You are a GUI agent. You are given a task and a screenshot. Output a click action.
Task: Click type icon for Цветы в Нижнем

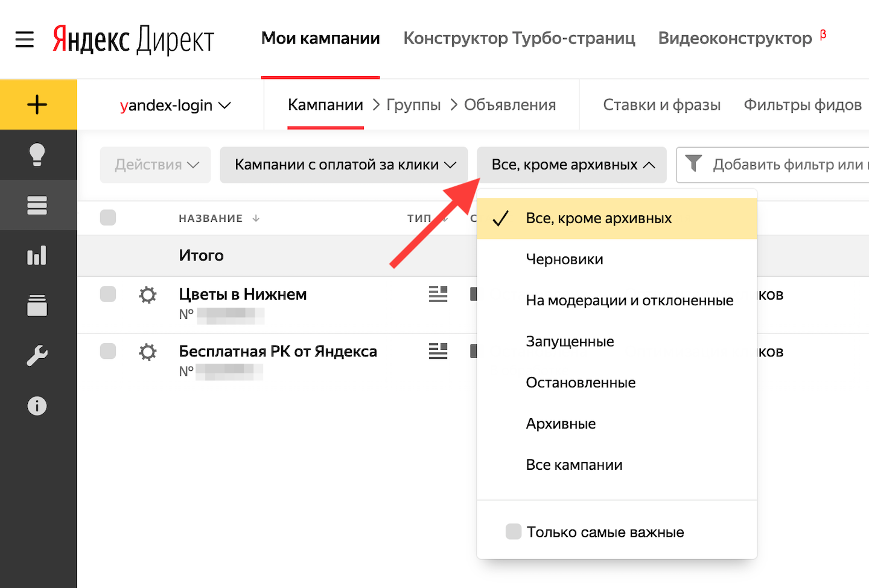coord(438,294)
